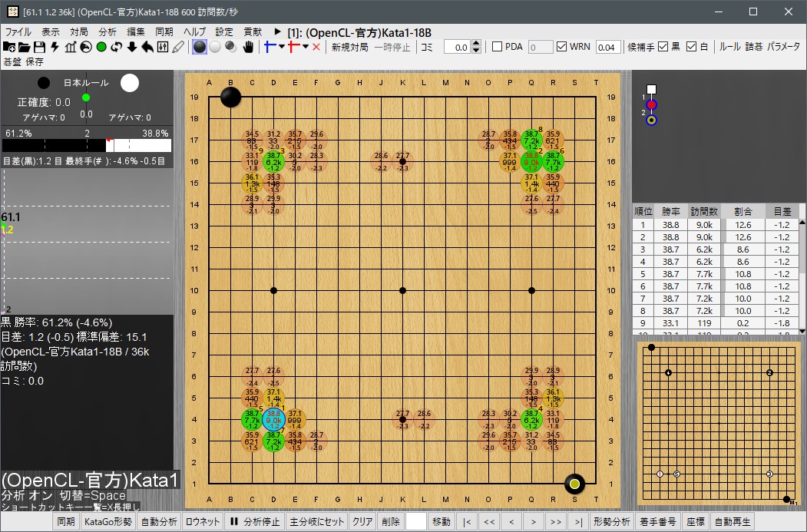The width and height of the screenshot is (807, 532).
Task: Click the blue cross marker icon
Action: click(270, 47)
